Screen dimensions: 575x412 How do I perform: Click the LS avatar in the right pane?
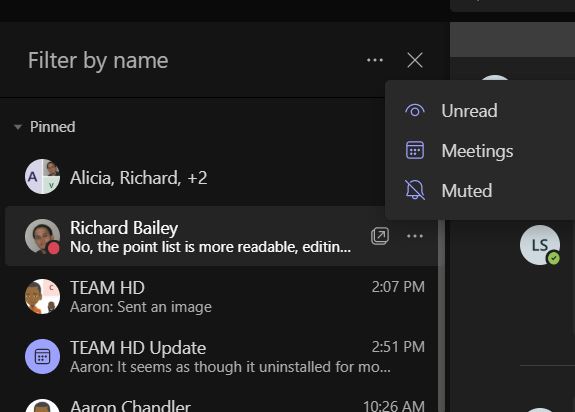540,245
